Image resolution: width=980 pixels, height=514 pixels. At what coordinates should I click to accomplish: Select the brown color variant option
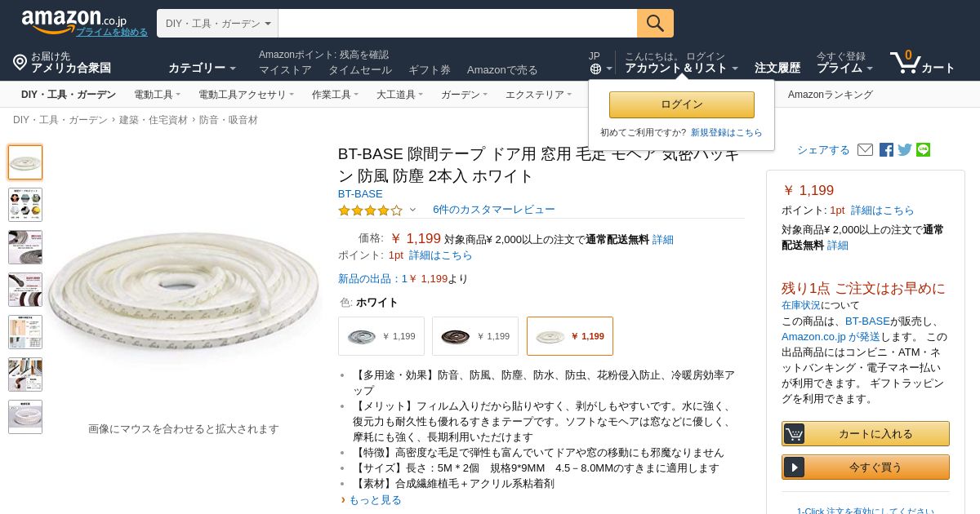click(475, 336)
